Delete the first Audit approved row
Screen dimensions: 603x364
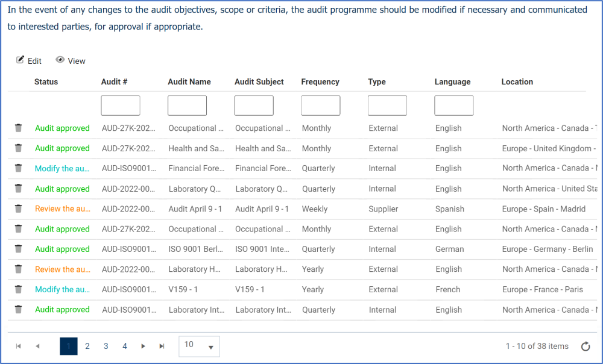[x=18, y=128]
